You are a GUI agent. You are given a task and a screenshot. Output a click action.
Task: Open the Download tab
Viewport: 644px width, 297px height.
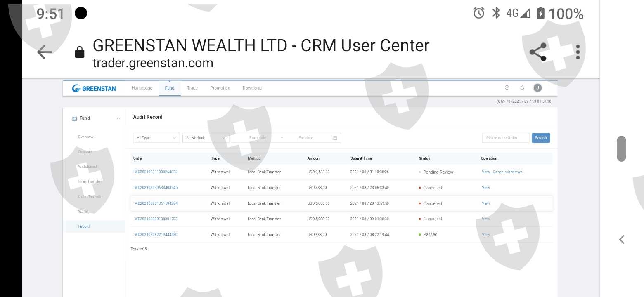[252, 88]
